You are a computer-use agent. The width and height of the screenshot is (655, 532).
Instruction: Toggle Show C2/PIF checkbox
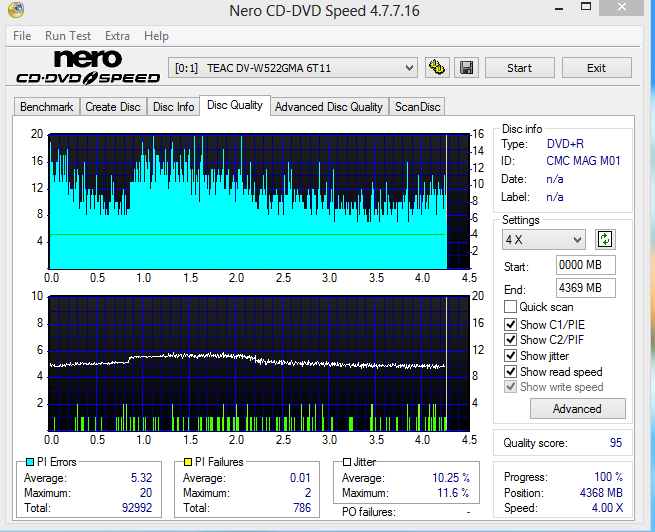point(510,339)
